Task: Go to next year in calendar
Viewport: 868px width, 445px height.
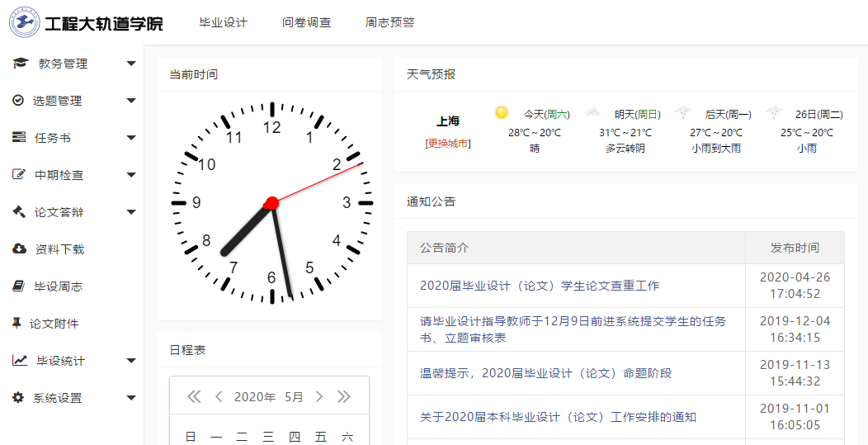Action: (344, 396)
